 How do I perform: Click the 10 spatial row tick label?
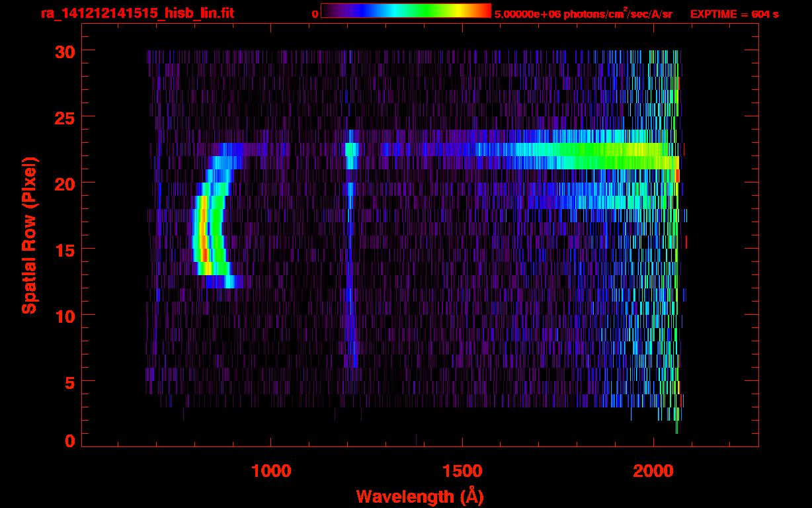(x=63, y=316)
